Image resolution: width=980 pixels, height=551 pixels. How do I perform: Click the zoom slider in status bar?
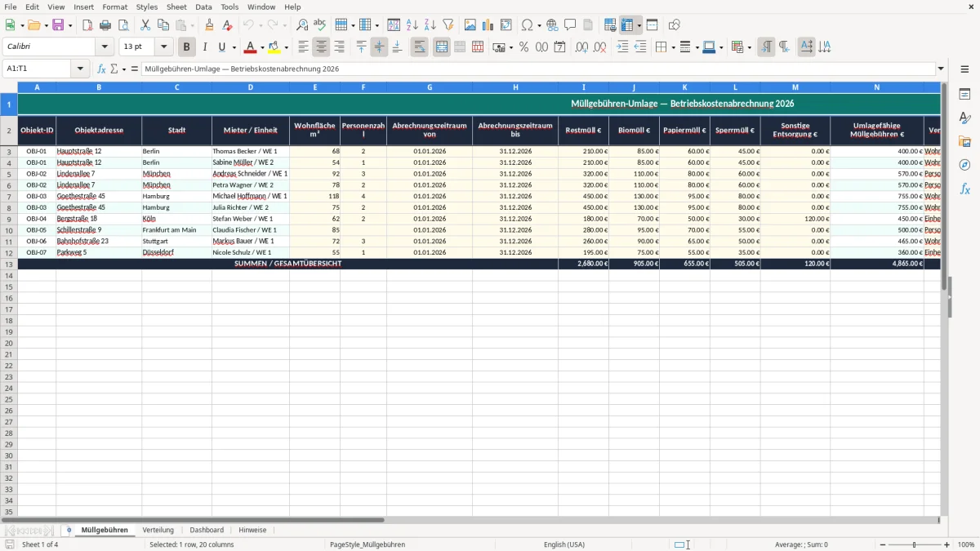coord(915,544)
